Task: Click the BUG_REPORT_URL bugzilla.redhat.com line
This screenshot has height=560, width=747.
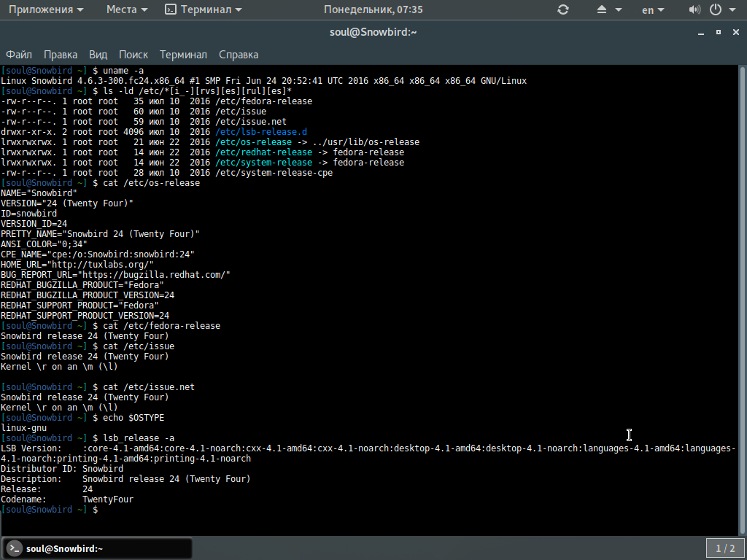Action: pyautogui.click(x=115, y=275)
